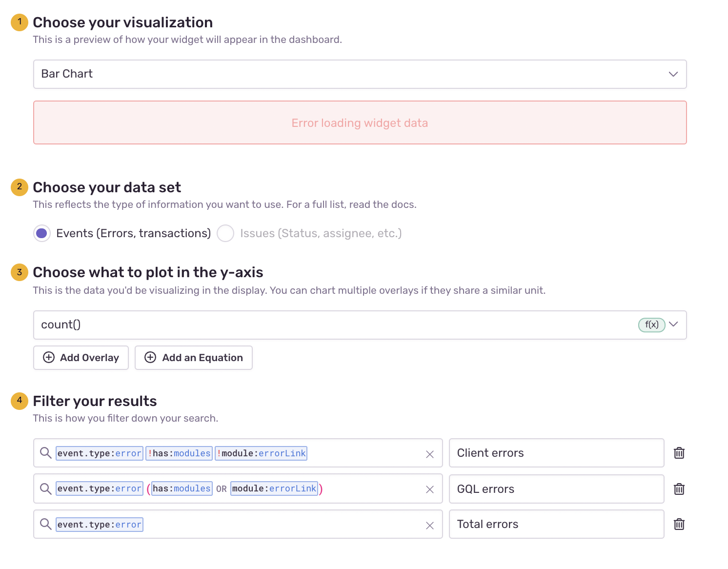Click the Total errors name input
Screen dimensions: 728x569
(556, 524)
